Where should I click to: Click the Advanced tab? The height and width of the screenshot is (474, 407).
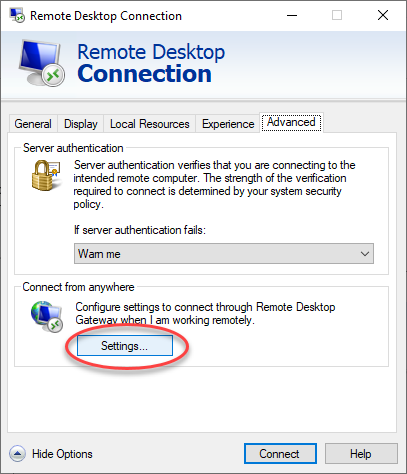click(x=291, y=122)
